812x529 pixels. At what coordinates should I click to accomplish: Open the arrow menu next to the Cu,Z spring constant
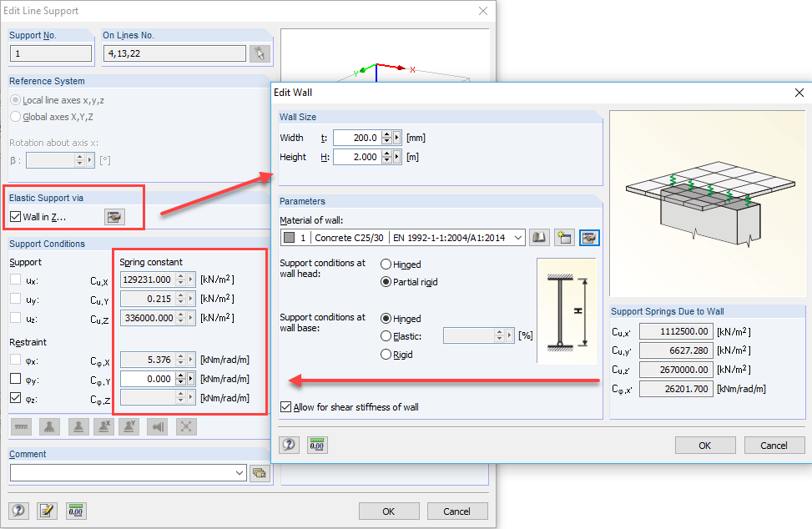tap(191, 318)
